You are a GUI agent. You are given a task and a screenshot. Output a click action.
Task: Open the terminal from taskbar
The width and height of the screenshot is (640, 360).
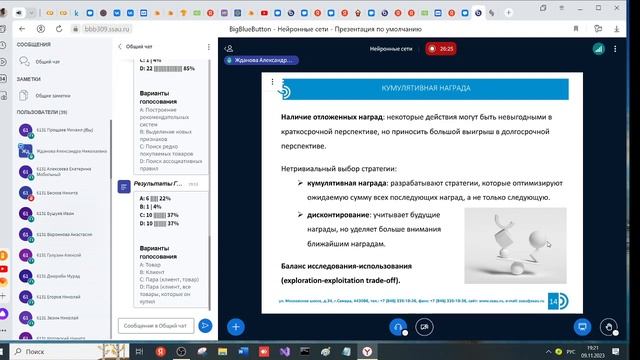pyautogui.click(x=305, y=351)
